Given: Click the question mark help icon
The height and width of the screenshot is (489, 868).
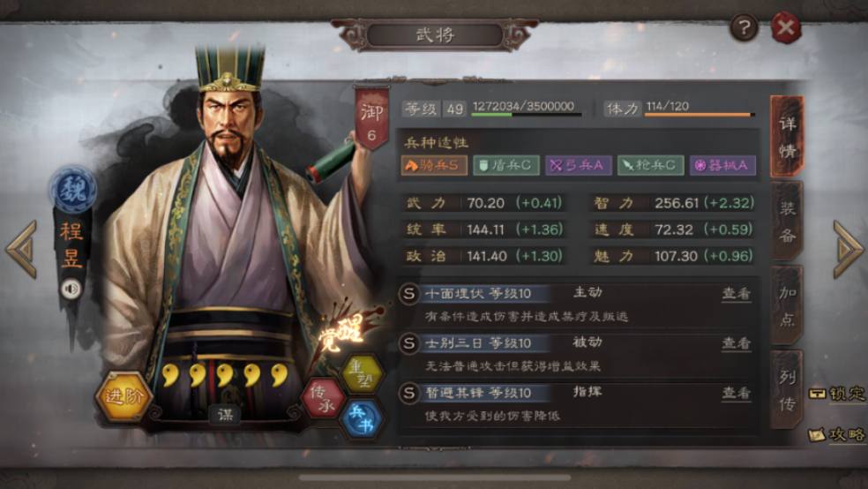Looking at the screenshot, I should coord(744,27).
